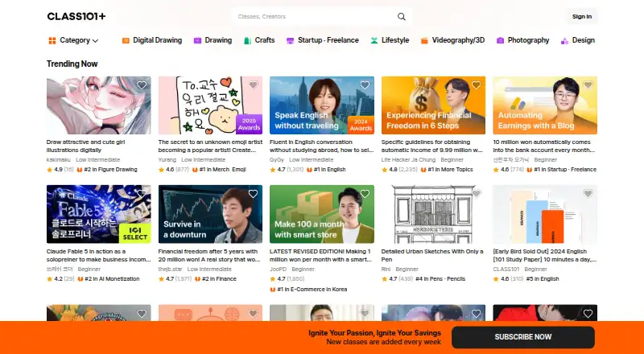Favorite the Financial Freedom in 6 Steps class
Image resolution: width=644 pixels, height=354 pixels.
coord(476,85)
